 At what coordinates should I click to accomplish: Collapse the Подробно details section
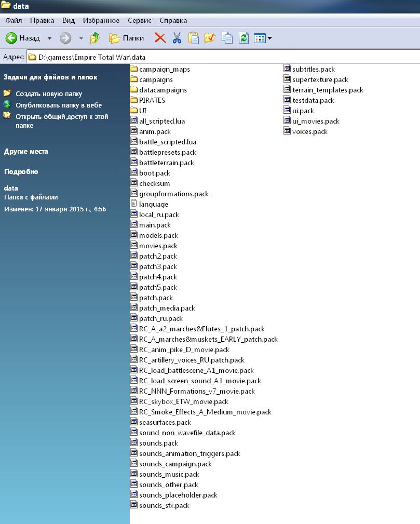coord(21,172)
